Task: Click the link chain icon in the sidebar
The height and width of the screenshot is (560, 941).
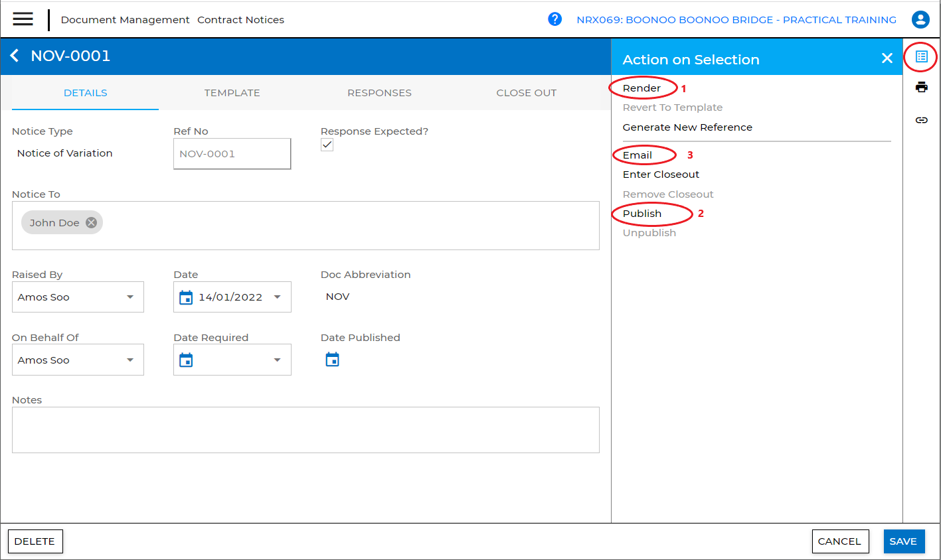Action: click(921, 120)
